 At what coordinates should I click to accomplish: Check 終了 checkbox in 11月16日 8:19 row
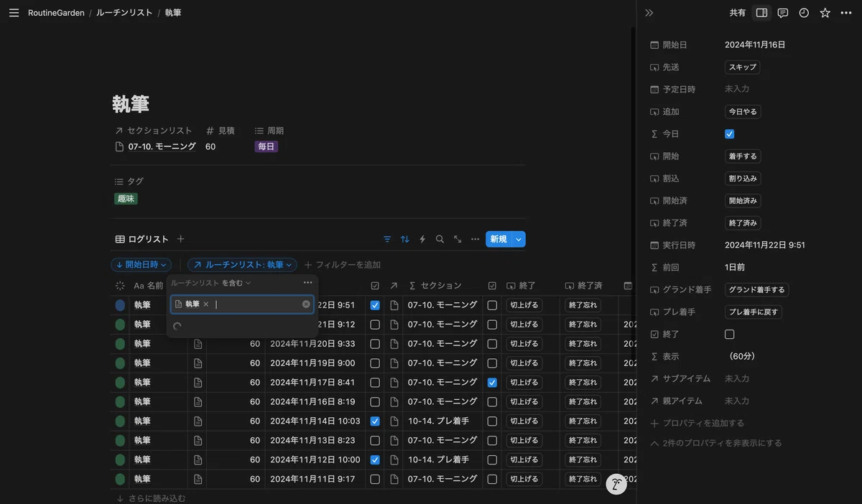pyautogui.click(x=492, y=402)
